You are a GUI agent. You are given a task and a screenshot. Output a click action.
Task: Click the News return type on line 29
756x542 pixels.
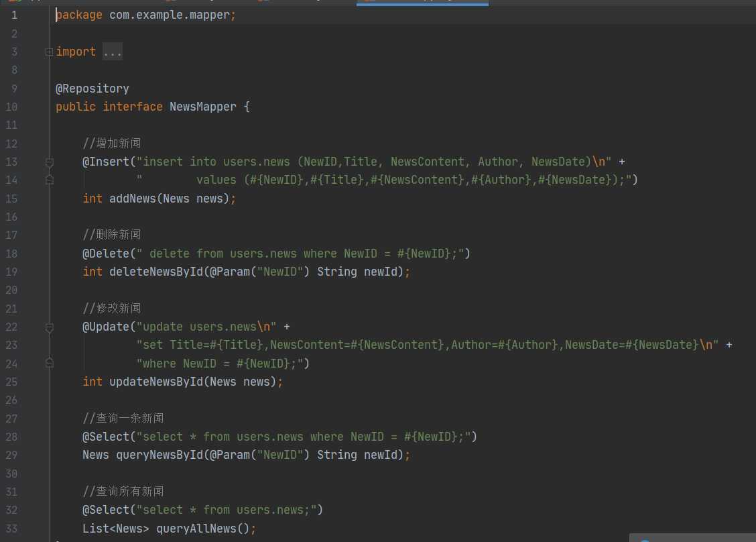[95, 455]
